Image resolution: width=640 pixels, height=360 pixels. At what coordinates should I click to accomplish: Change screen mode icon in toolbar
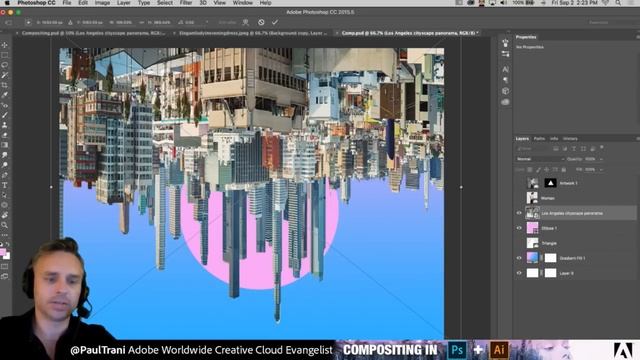tap(5, 276)
